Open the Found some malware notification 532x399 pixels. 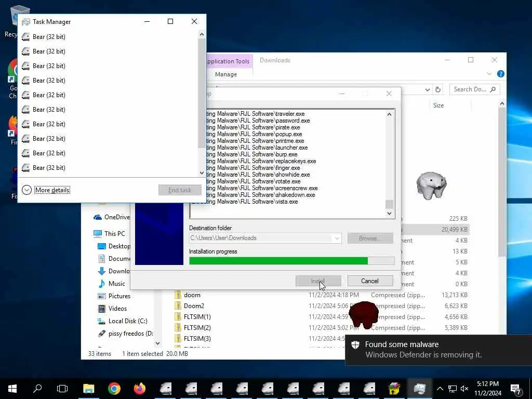point(438,350)
